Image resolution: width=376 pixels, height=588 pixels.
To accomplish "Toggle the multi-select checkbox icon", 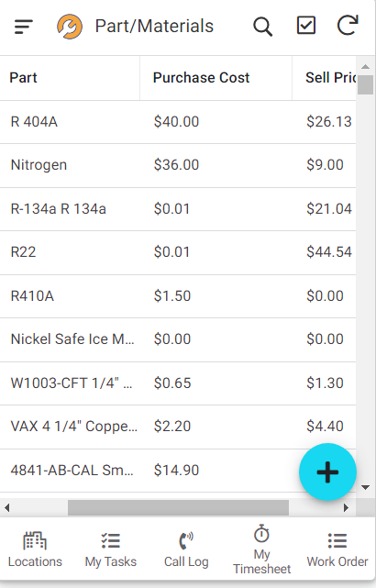I will point(306,26).
